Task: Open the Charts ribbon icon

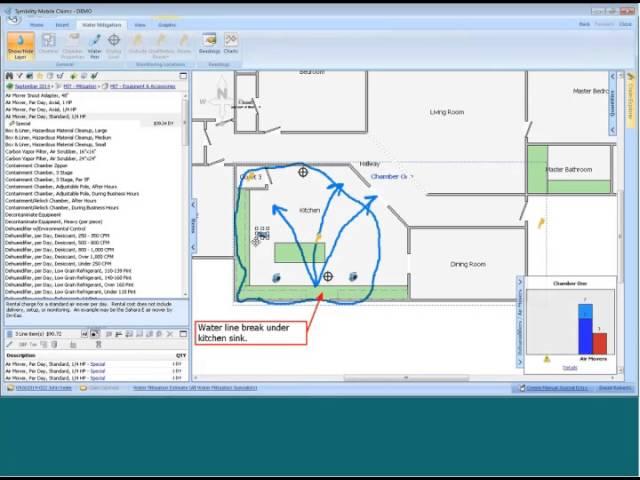Action: click(231, 44)
